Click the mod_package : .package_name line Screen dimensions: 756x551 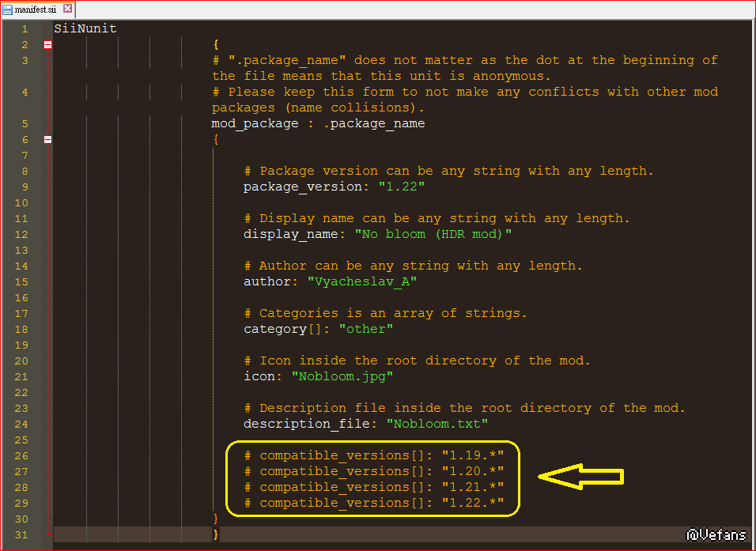click(x=318, y=124)
